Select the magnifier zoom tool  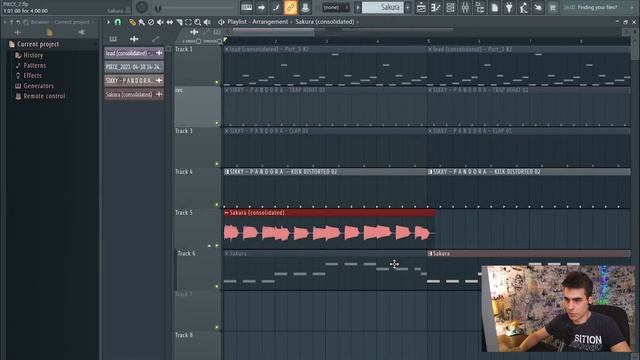pos(198,22)
